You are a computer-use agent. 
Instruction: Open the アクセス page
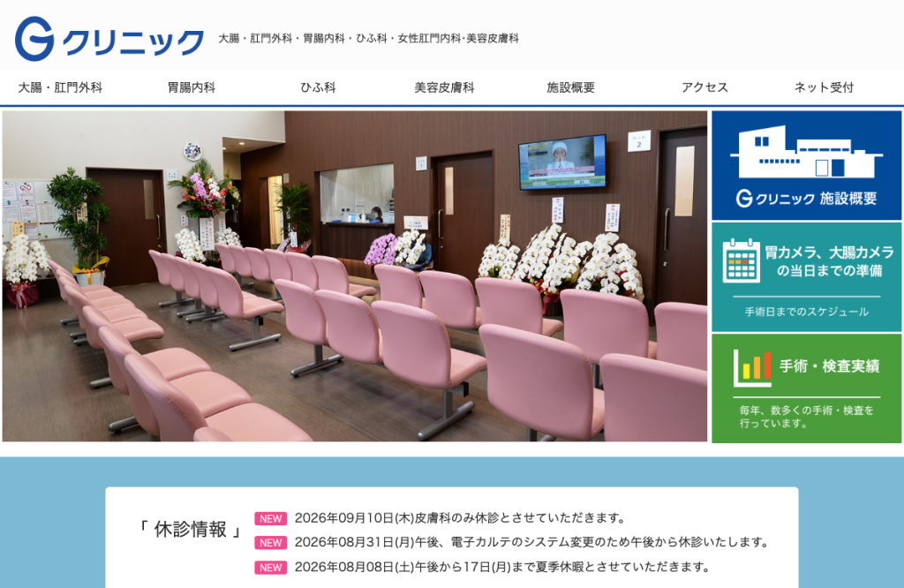coord(704,87)
